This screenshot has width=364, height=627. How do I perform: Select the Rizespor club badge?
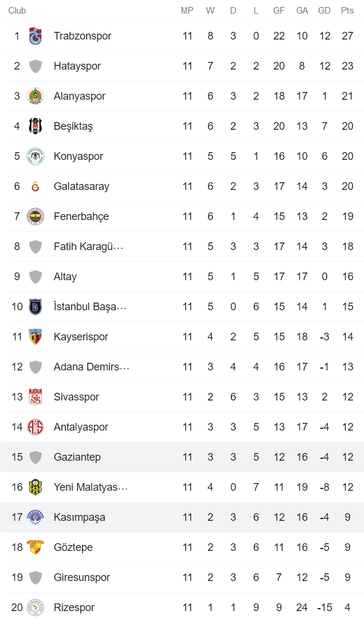(x=36, y=607)
